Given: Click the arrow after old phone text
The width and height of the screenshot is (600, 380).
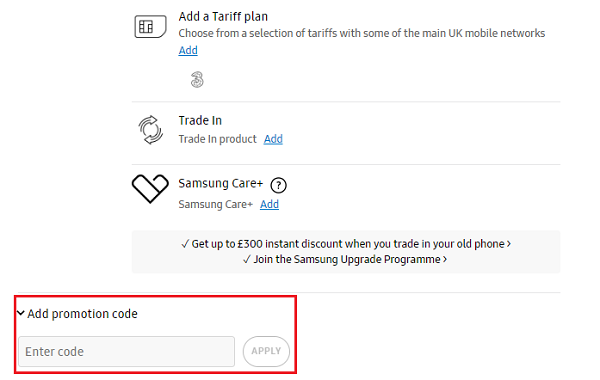Looking at the screenshot, I should pyautogui.click(x=509, y=244).
